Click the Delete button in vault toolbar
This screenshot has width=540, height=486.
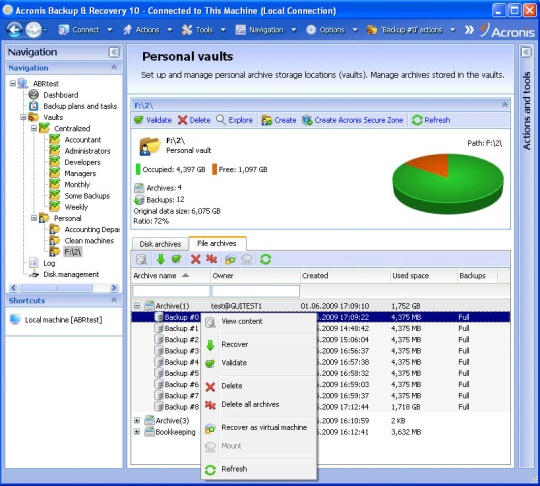[194, 120]
